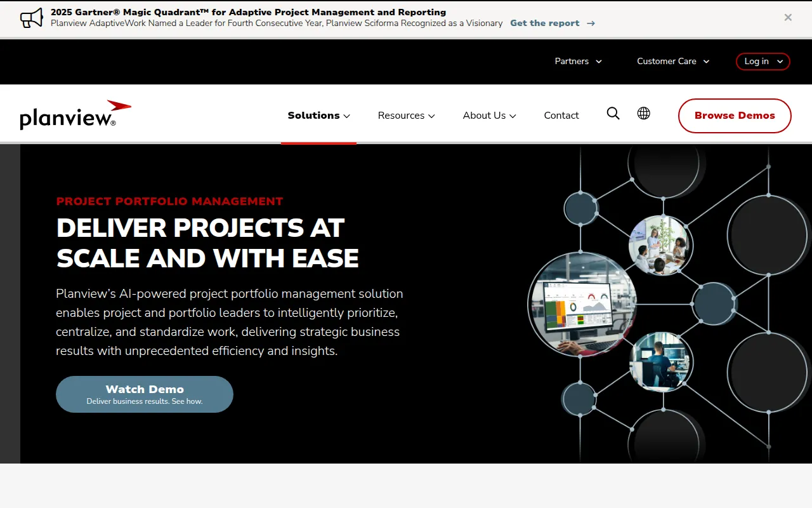Open the Resources menu

pos(406,116)
